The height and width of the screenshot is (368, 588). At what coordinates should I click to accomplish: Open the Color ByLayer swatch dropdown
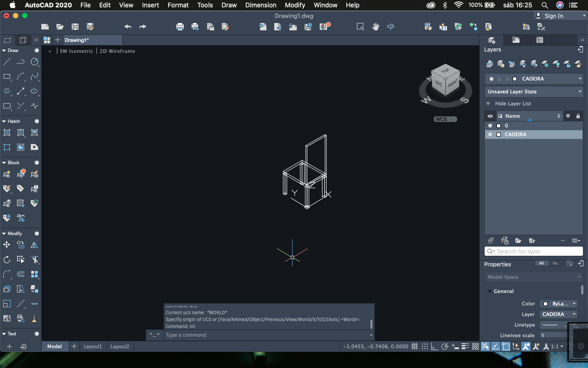tap(559, 304)
